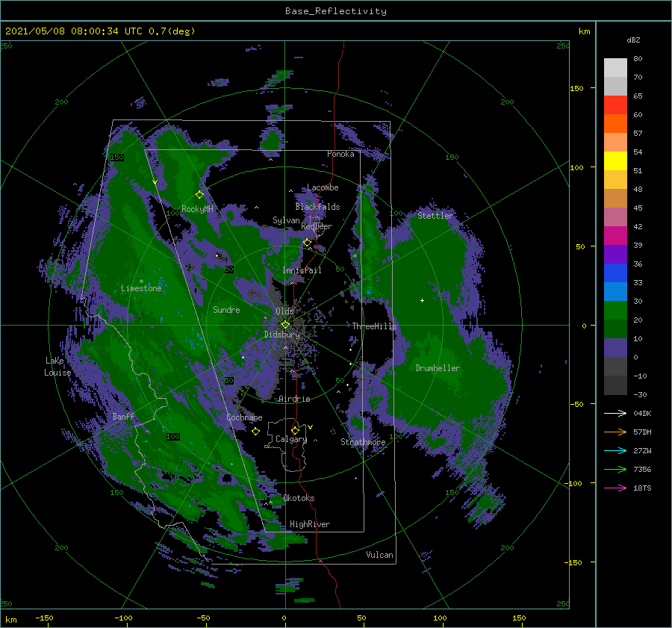672x628 pixels.
Task: Pick the light gray 70-80 dBZ swatch
Action: [x=615, y=68]
